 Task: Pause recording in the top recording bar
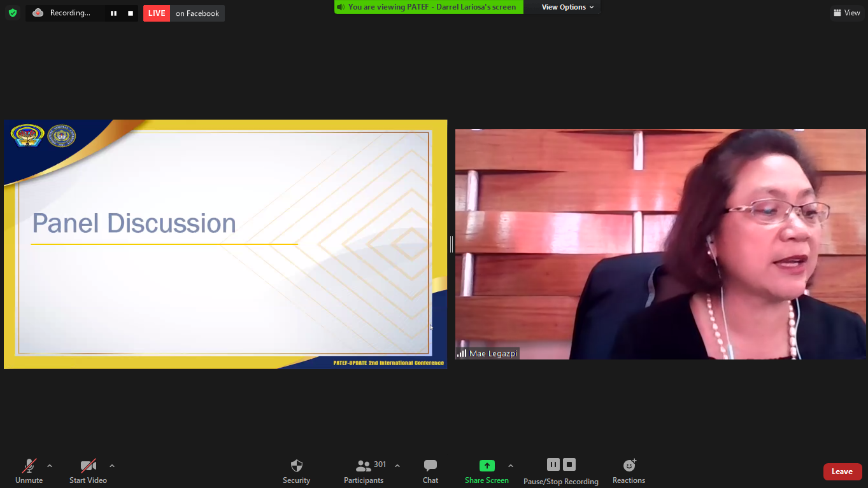(113, 13)
